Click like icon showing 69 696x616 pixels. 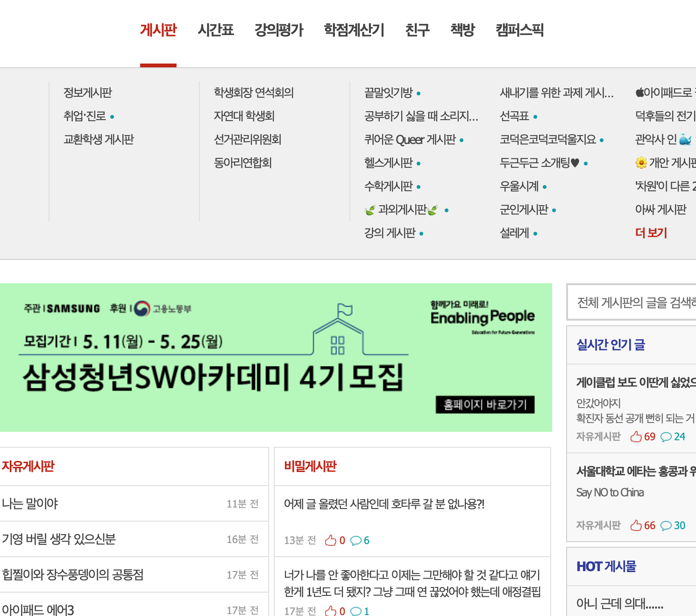click(636, 437)
